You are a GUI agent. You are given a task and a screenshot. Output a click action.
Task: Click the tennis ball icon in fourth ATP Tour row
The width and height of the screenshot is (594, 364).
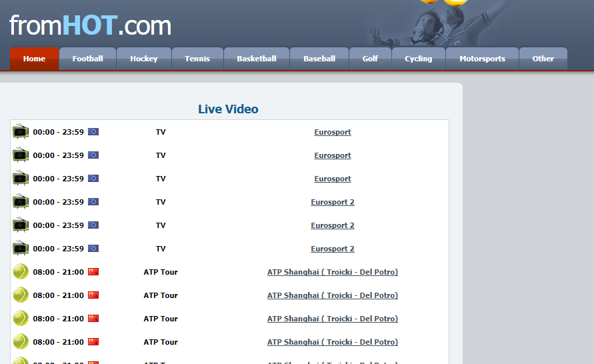coord(21,341)
